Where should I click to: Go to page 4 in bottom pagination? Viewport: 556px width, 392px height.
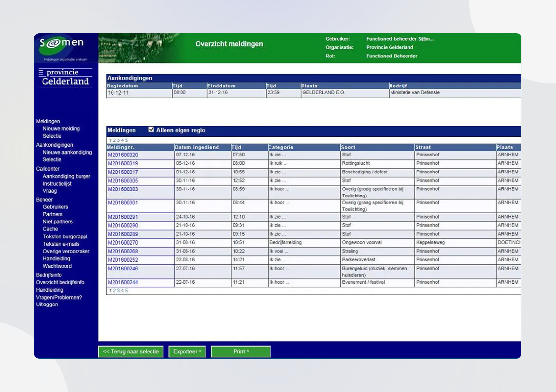(122, 291)
